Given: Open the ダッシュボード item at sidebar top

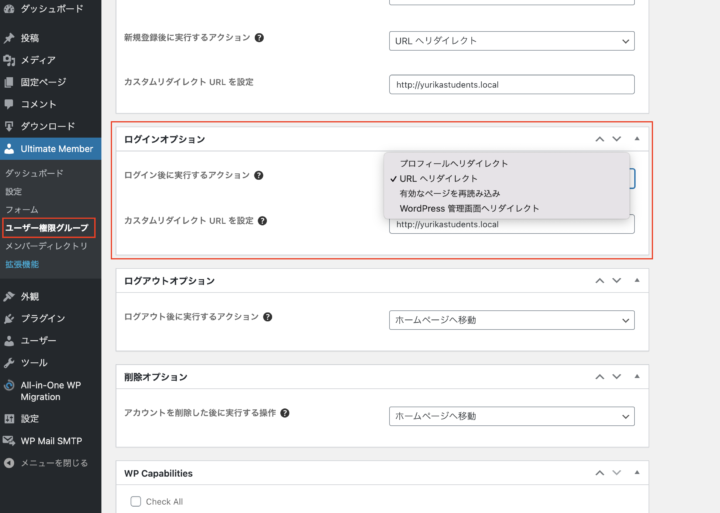Looking at the screenshot, I should coord(51,9).
